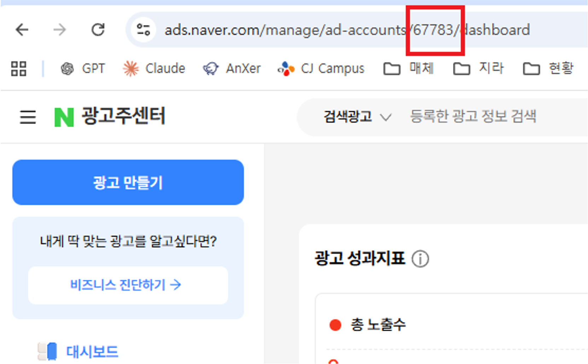The image size is (588, 364).
Task: Click the 광고 만들기 button
Action: [128, 182]
